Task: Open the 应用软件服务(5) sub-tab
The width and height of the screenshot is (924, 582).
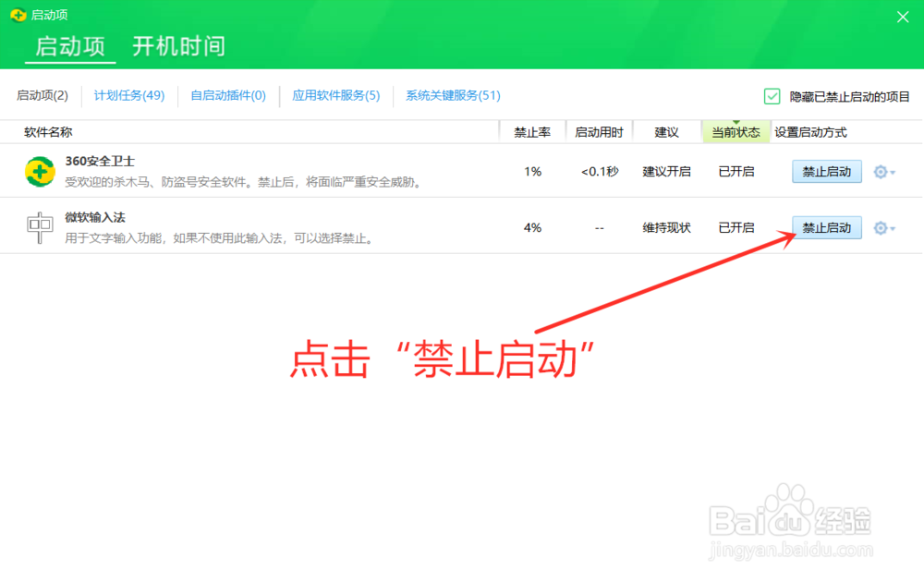Action: tap(336, 95)
